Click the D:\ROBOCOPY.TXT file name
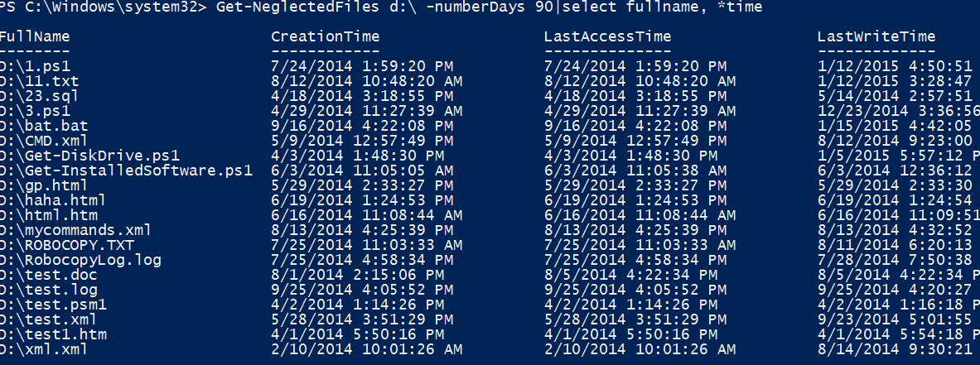 click(x=67, y=245)
